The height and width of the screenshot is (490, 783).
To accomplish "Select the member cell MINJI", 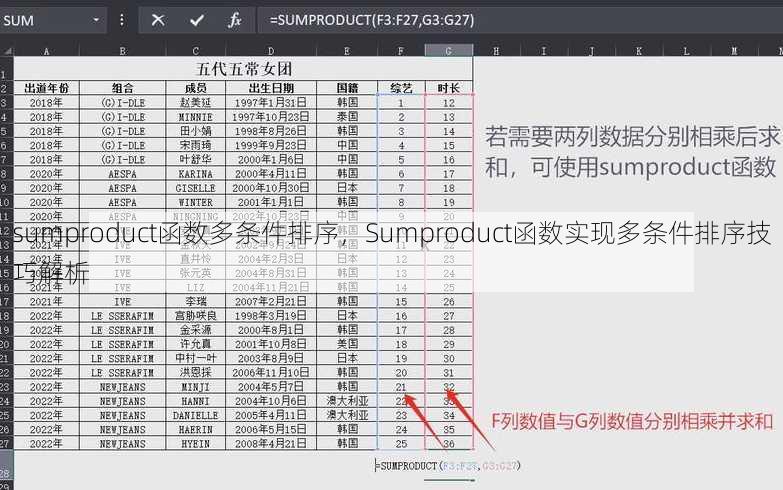I will pyautogui.click(x=195, y=387).
